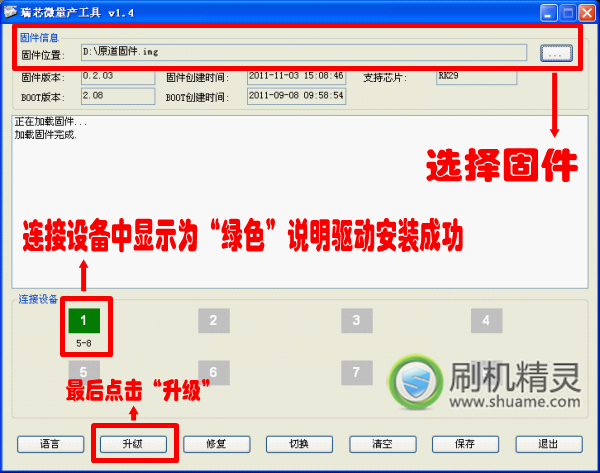Select the gray device slot 4
The height and width of the screenshot is (473, 600).
click(486, 321)
